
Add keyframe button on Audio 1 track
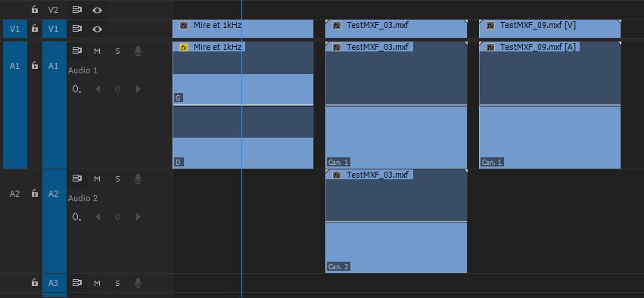coord(117,89)
